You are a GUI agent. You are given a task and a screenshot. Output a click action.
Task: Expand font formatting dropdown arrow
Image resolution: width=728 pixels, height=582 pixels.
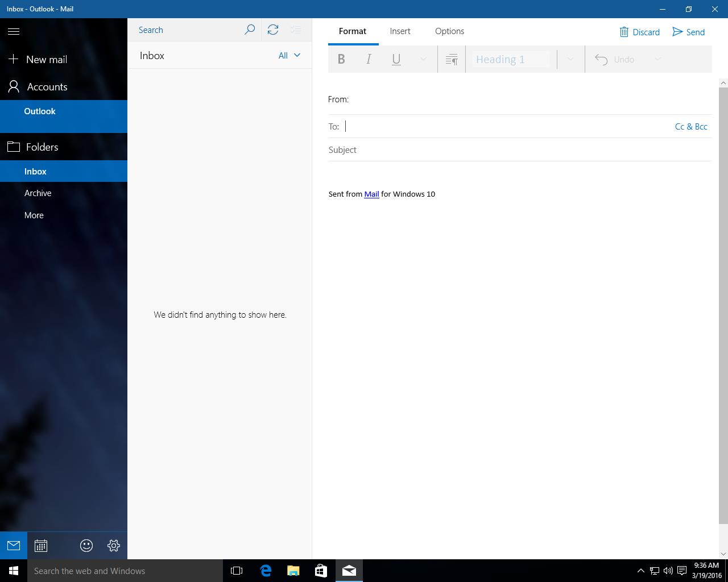point(423,59)
